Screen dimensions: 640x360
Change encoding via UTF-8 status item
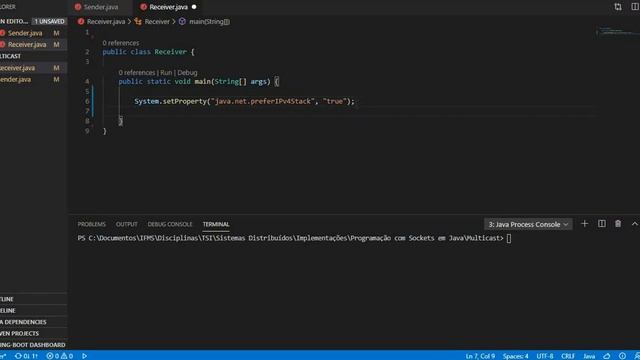tap(545, 356)
